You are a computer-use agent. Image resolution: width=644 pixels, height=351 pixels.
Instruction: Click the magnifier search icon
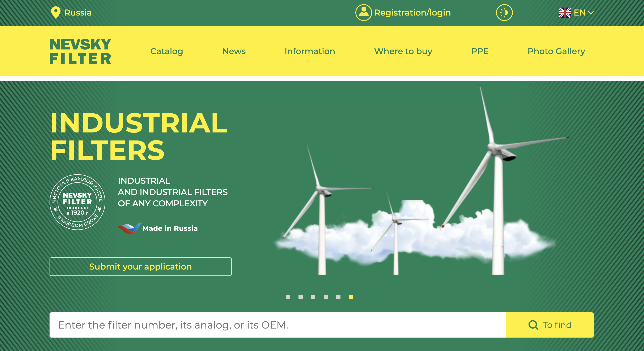pyautogui.click(x=533, y=325)
